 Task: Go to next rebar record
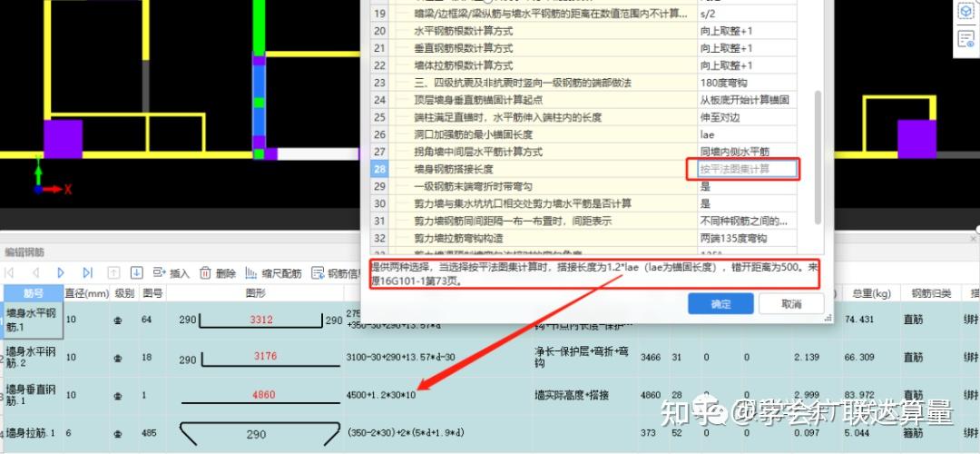(x=61, y=272)
